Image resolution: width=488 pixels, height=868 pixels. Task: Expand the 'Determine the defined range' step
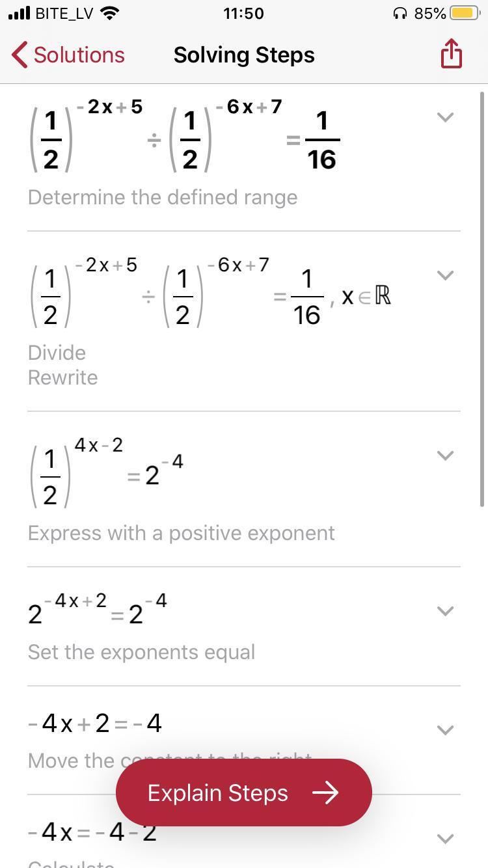(445, 117)
